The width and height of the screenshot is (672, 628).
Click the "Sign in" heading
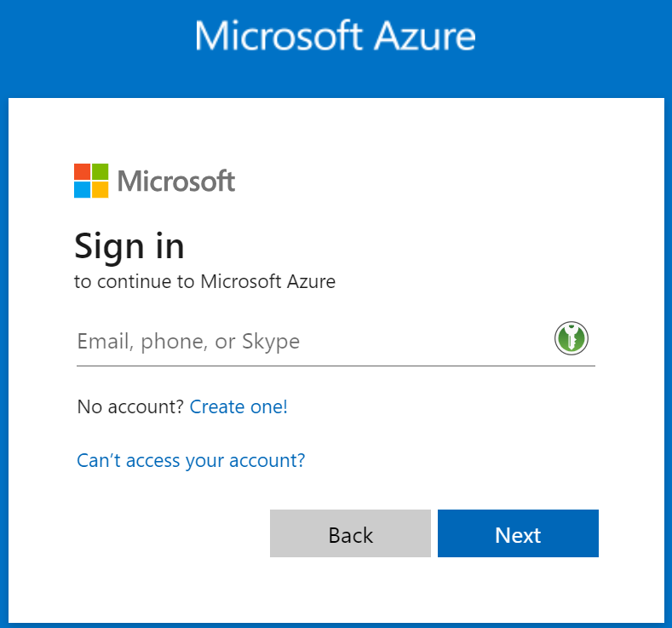[129, 246]
